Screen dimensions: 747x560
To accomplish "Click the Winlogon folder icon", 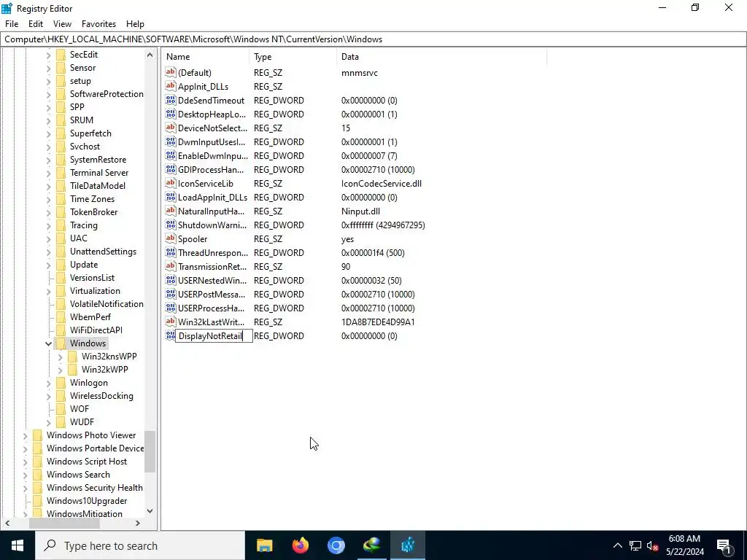I will 61,383.
